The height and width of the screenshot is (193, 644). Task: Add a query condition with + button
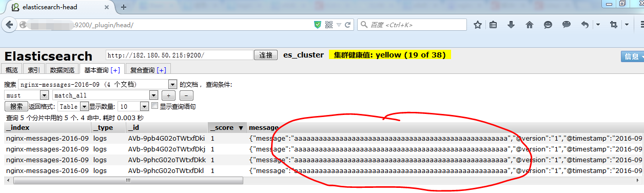click(x=168, y=95)
